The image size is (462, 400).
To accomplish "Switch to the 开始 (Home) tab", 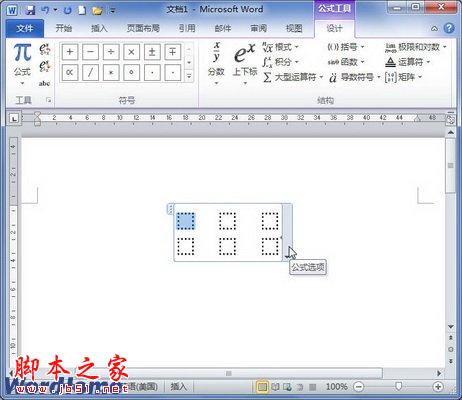I will pyautogui.click(x=64, y=29).
